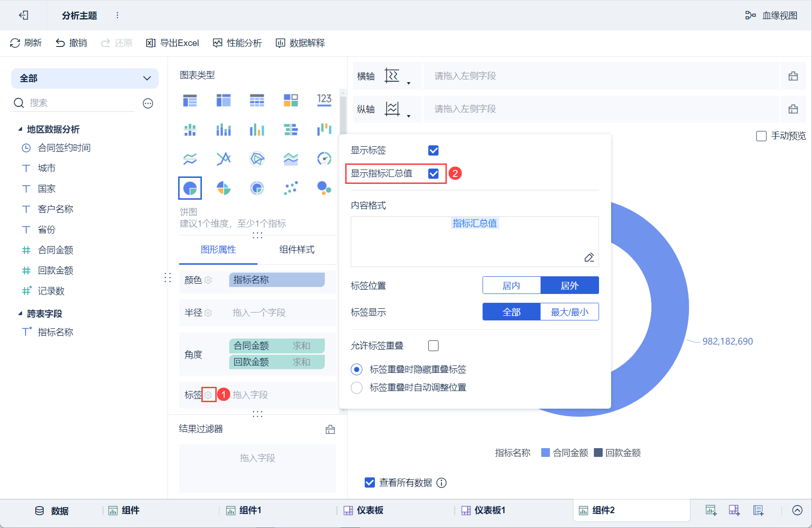Collapse the 跨表字段 tree node
Image resolution: width=812 pixels, height=528 pixels.
pos(20,313)
